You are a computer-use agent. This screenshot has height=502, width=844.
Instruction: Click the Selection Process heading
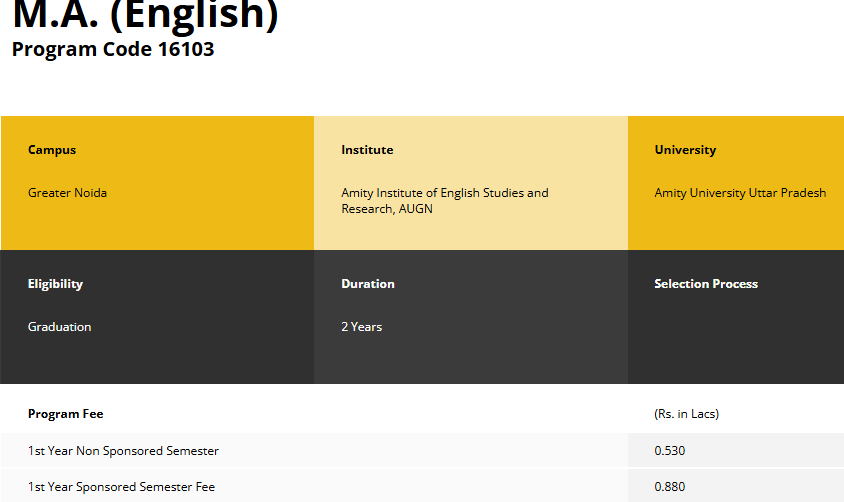point(705,284)
